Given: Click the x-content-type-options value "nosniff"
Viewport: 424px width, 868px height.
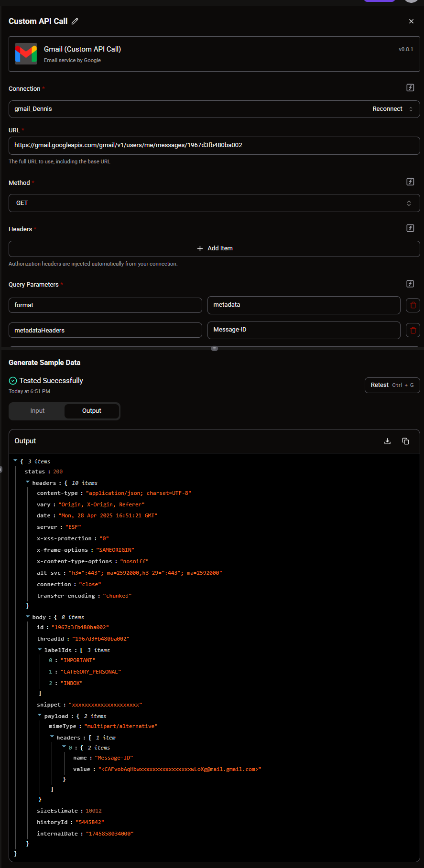Looking at the screenshot, I should point(134,562).
